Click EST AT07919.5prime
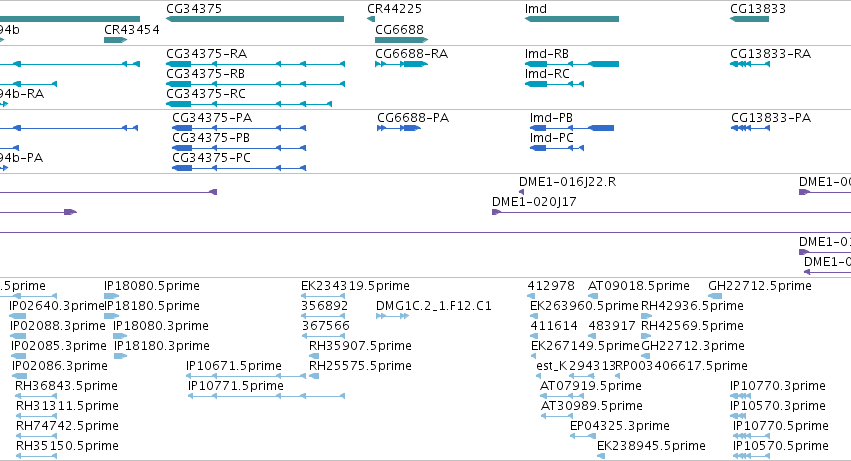851x461 pixels. click(x=562, y=397)
